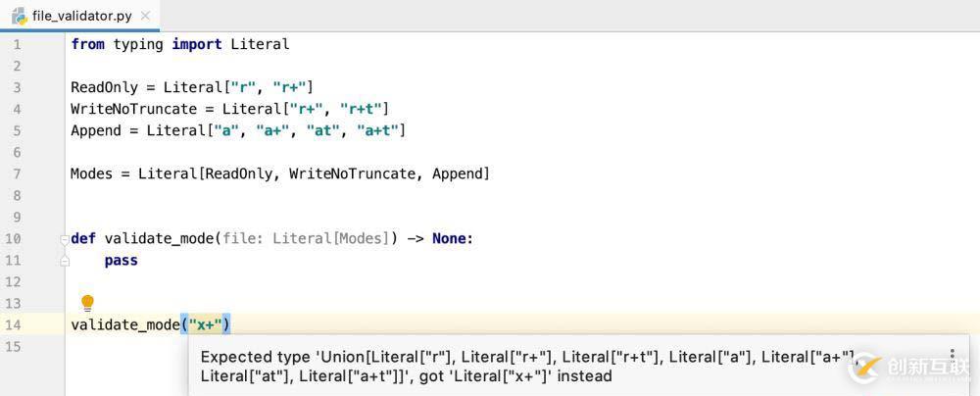Click the ReadOnly variable definition on line 3

tap(104, 87)
